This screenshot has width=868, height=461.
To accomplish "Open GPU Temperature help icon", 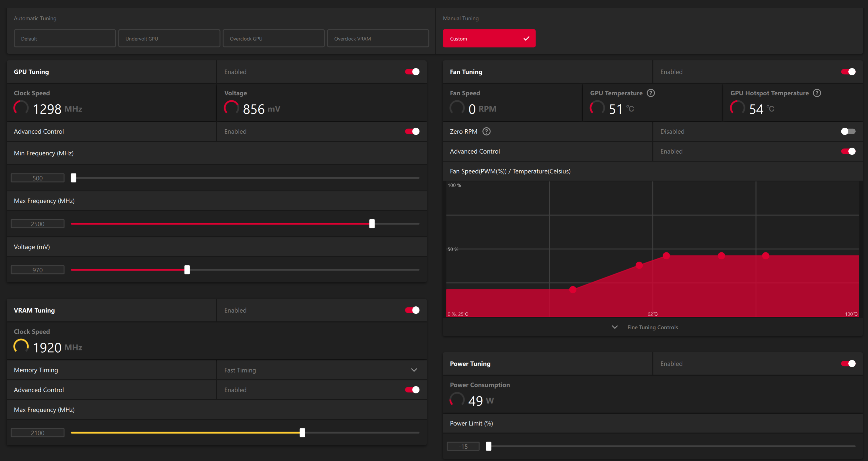I will (x=651, y=93).
